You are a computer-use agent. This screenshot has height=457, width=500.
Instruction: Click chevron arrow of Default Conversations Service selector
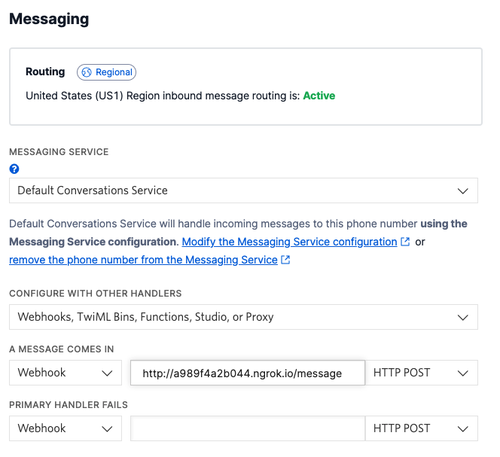point(463,191)
